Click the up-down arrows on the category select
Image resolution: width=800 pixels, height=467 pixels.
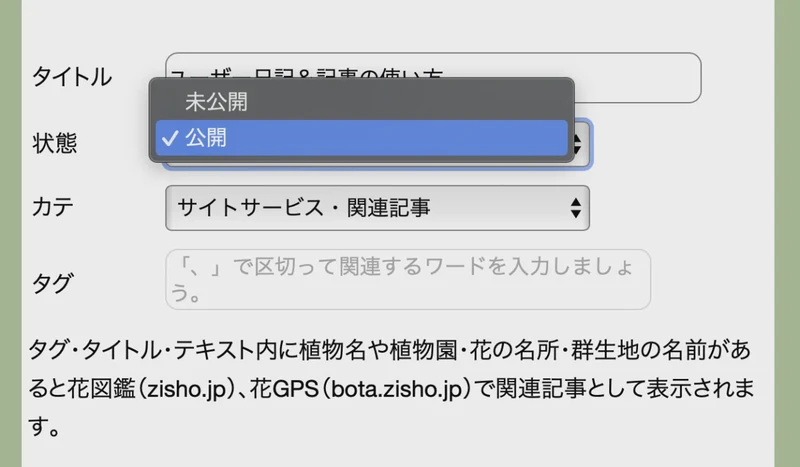(x=576, y=208)
